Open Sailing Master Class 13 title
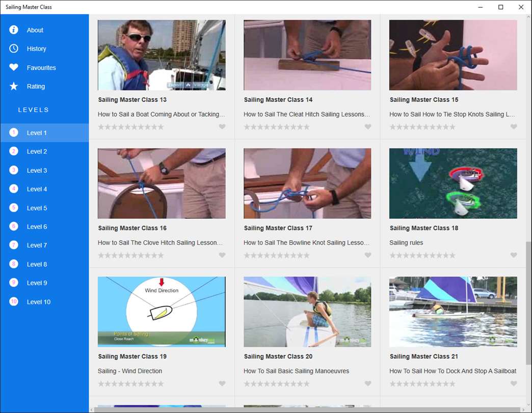The width and height of the screenshot is (532, 413). (x=132, y=100)
